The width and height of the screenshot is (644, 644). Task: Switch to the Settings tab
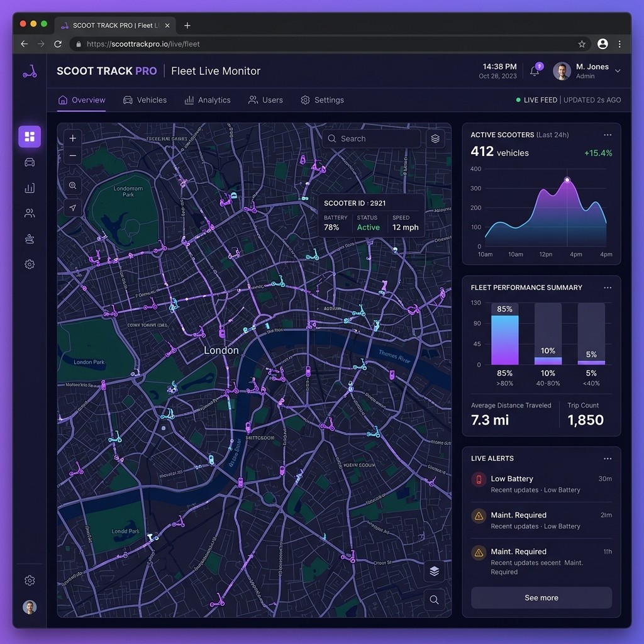click(x=323, y=100)
